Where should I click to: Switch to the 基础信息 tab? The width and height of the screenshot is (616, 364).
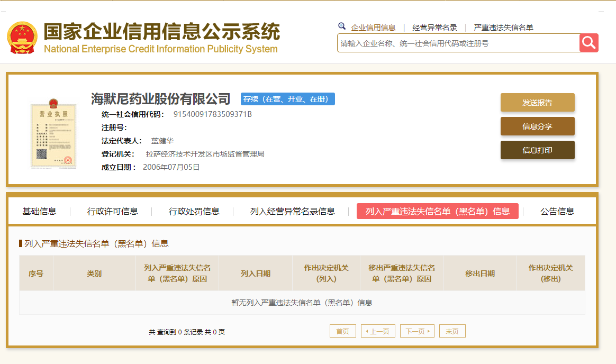point(39,211)
